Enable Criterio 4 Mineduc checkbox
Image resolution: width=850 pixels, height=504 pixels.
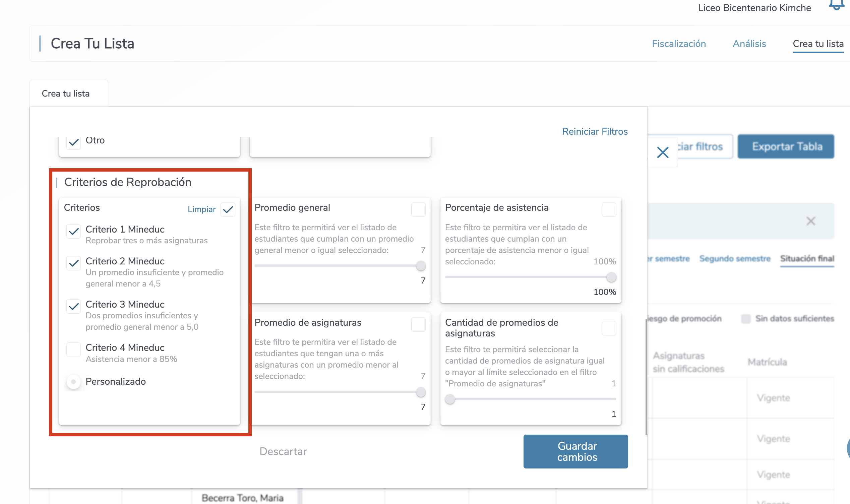click(x=73, y=350)
